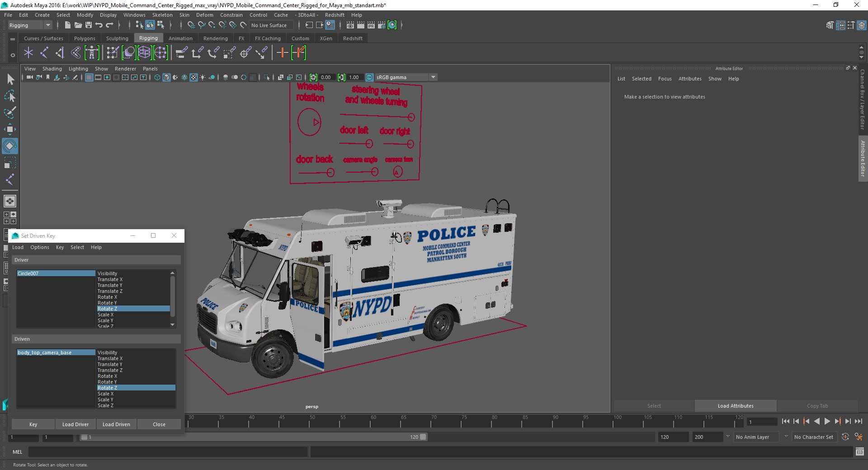Open the shelf tab switcher menu
The image size is (868, 470).
tap(13, 39)
